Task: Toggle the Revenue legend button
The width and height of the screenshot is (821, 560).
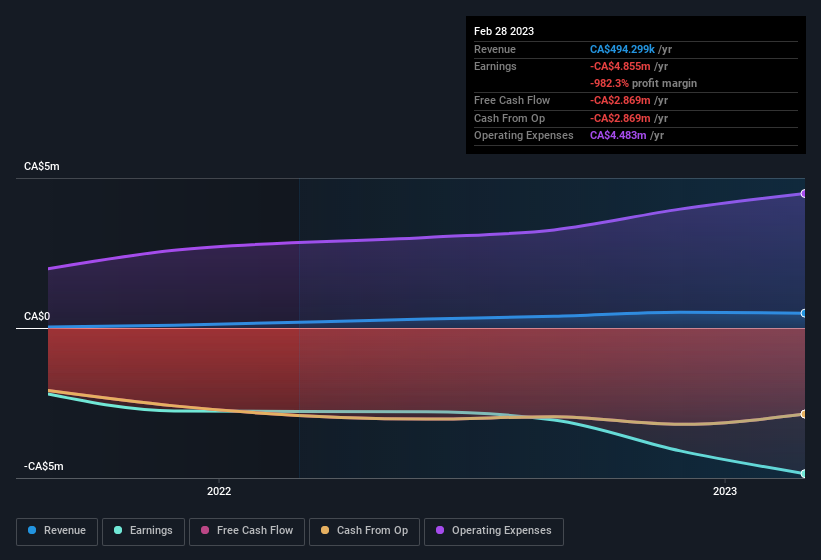Action: coord(57,531)
